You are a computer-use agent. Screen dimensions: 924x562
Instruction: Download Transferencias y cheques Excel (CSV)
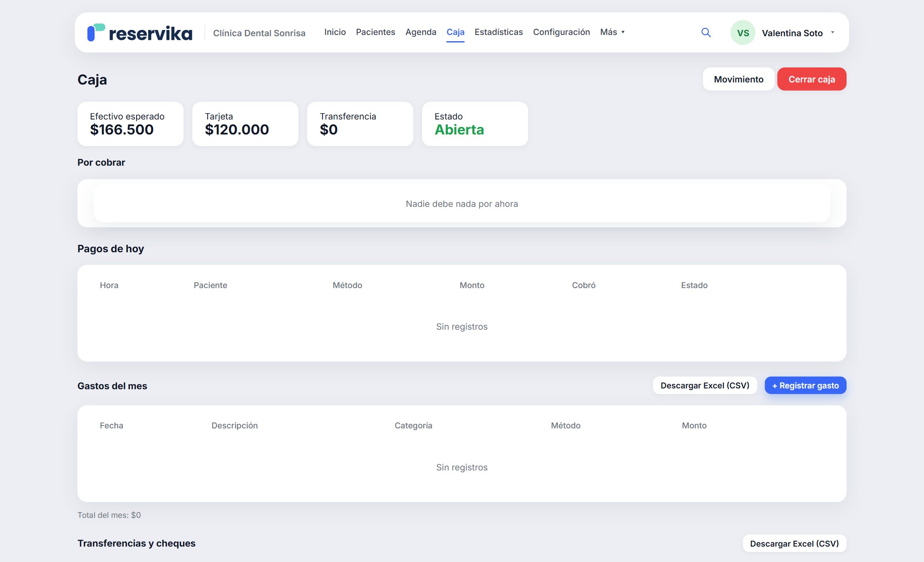pyautogui.click(x=795, y=543)
